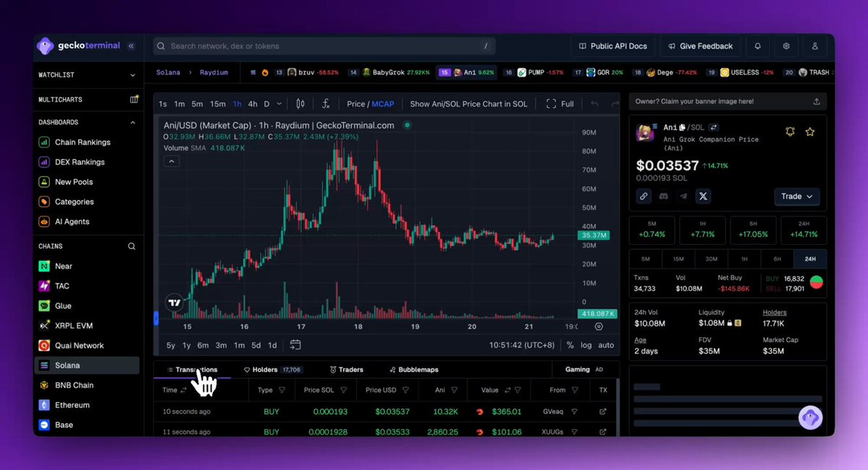Open the Solana breadcrumb link
This screenshot has width=868, height=470.
(168, 72)
